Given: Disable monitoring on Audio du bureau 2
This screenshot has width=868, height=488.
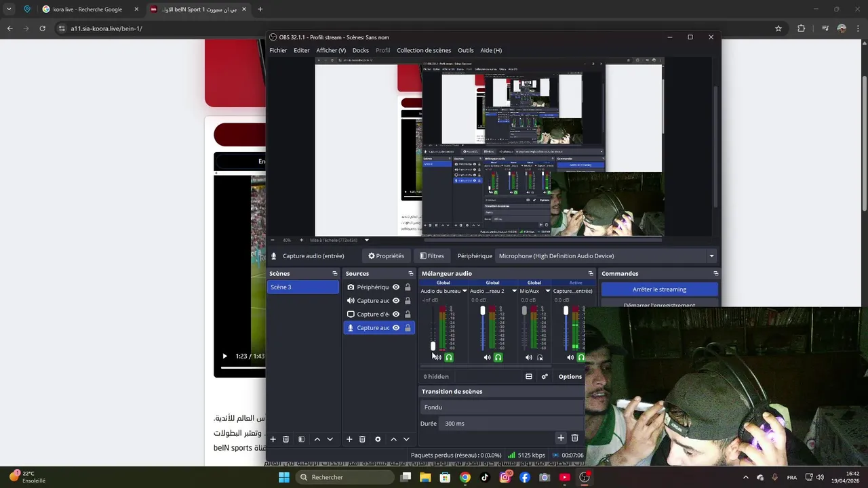Looking at the screenshot, I should click(498, 357).
